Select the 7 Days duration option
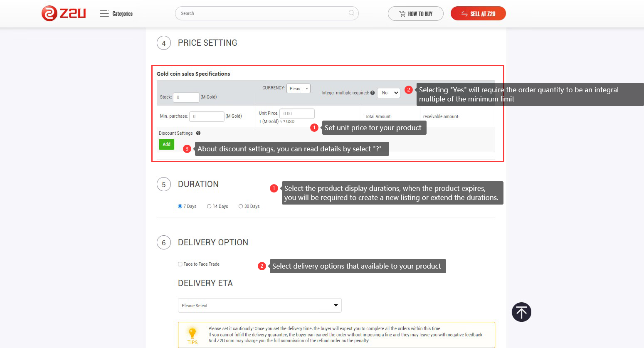Image resolution: width=644 pixels, height=348 pixels. 180,206
